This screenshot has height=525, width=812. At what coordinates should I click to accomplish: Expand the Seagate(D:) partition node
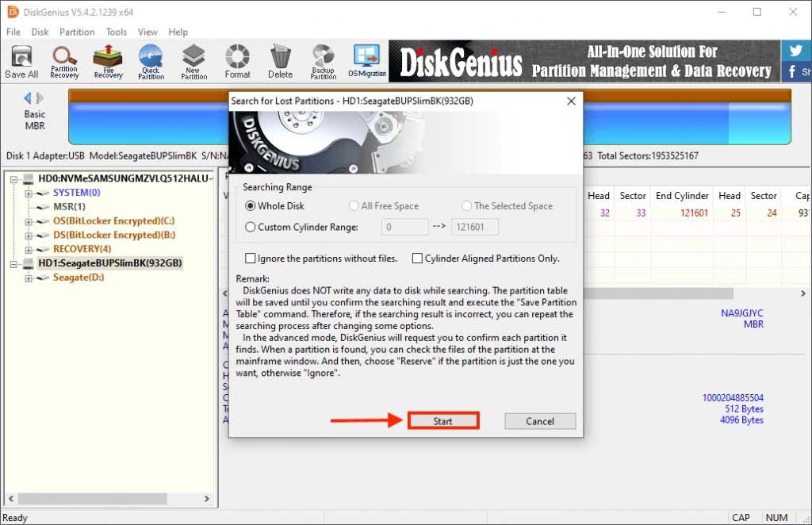[x=29, y=278]
